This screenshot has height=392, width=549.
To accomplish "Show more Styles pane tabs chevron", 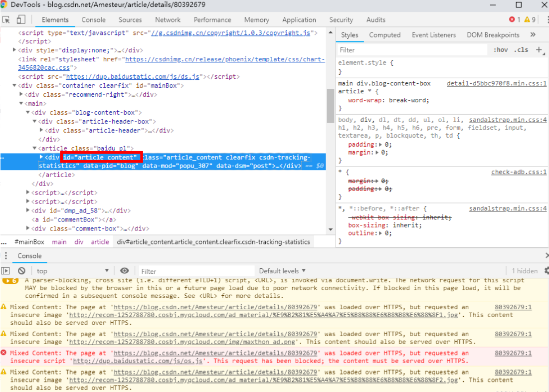I will click(x=533, y=35).
